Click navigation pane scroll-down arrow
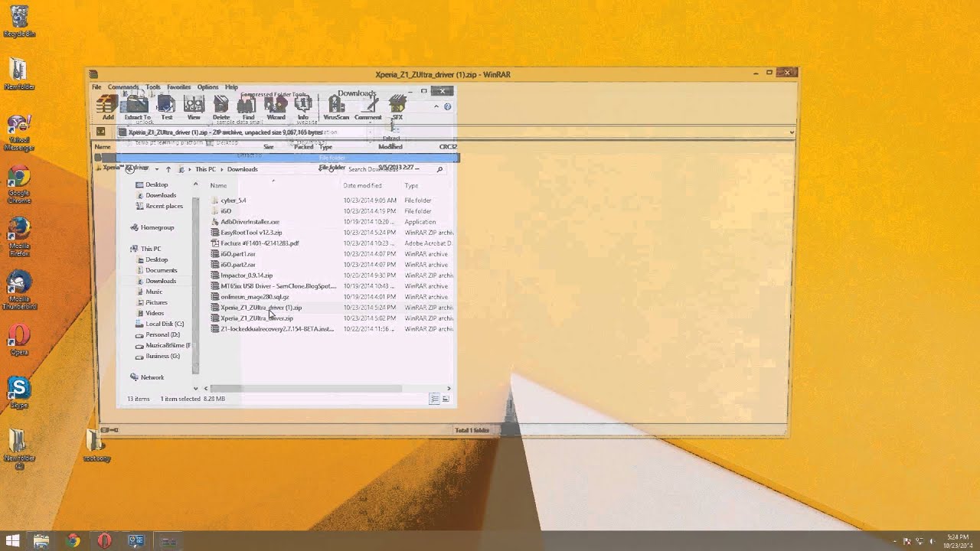 [x=195, y=388]
